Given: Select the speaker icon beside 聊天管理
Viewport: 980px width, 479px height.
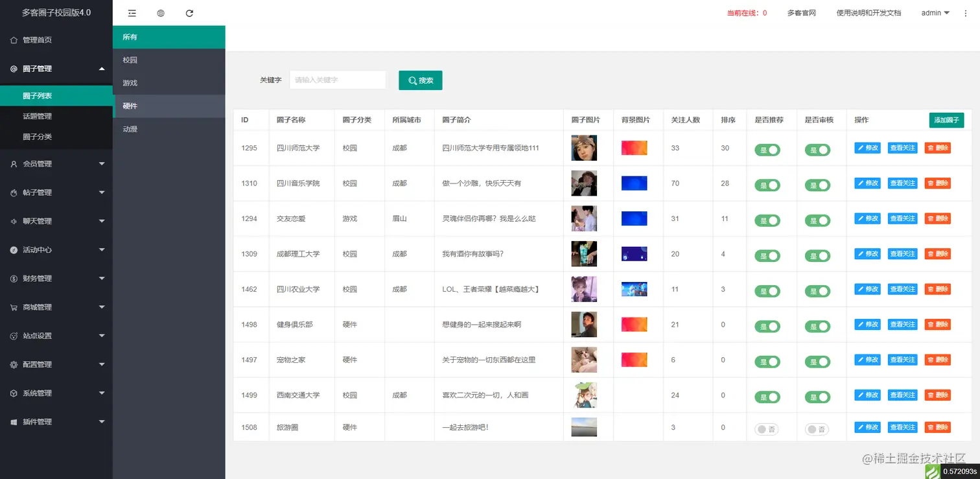Looking at the screenshot, I should tap(14, 221).
